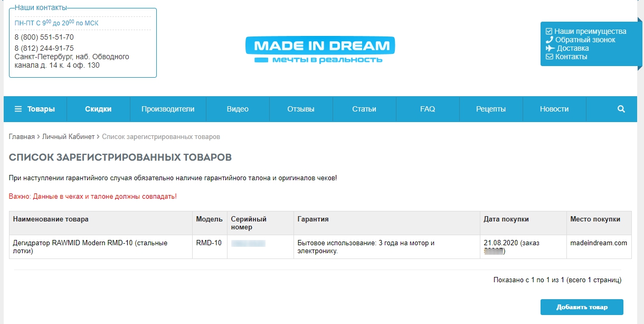This screenshot has height=324, width=644.
Task: Go to Новости in the navbar
Action: coord(554,109)
